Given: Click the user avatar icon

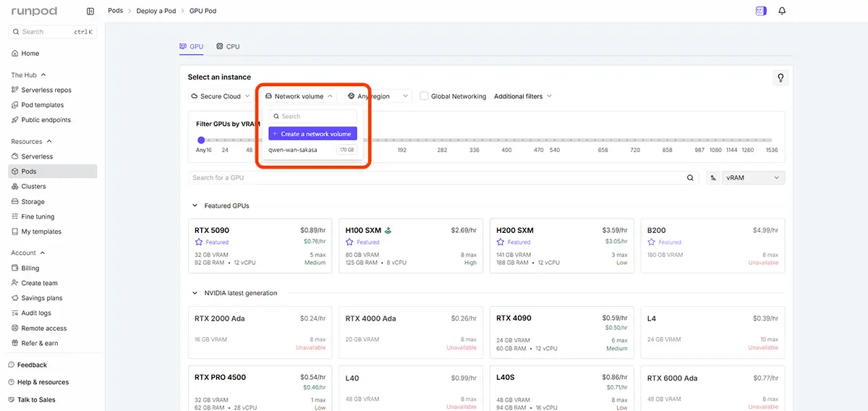Looking at the screenshot, I should (x=760, y=11).
